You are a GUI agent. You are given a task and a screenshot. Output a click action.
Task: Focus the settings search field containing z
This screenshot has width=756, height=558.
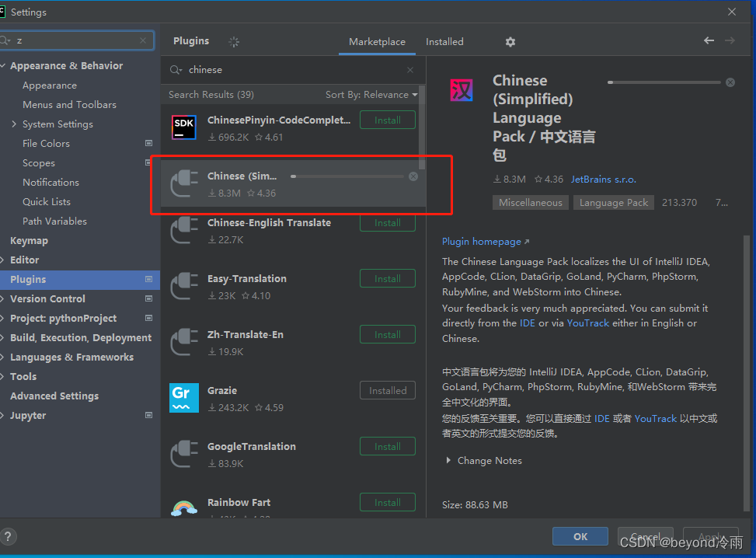(77, 40)
